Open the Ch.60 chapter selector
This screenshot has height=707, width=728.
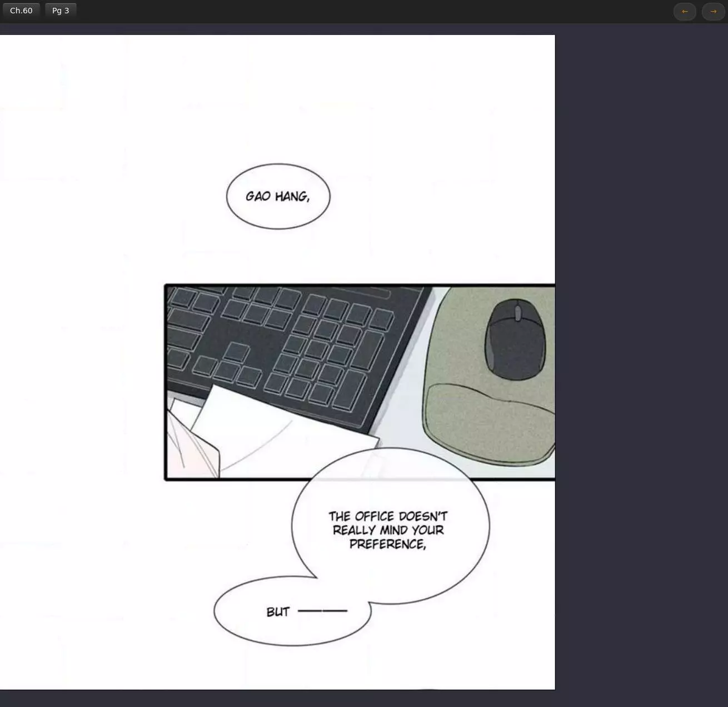click(21, 11)
